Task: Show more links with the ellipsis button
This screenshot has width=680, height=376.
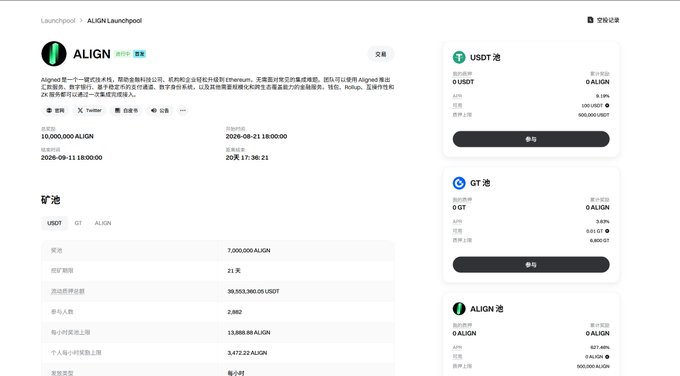Action: pos(183,111)
